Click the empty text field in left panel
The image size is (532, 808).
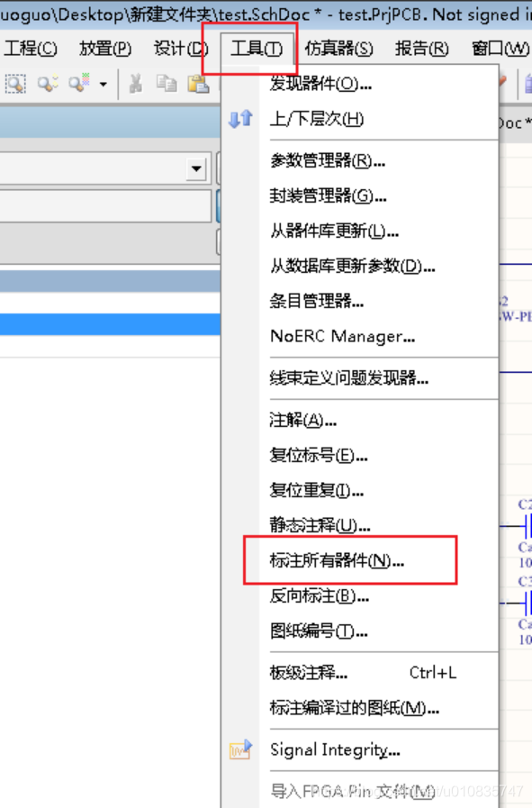tap(105, 206)
